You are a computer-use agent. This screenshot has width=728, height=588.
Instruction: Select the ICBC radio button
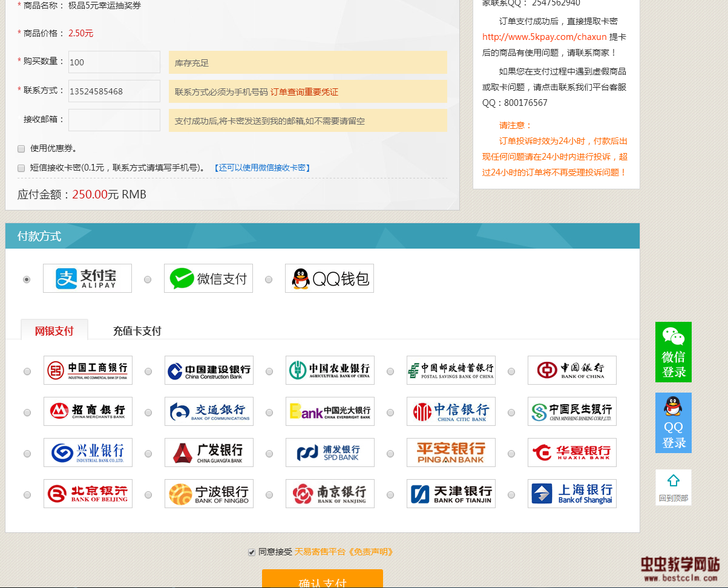click(27, 371)
